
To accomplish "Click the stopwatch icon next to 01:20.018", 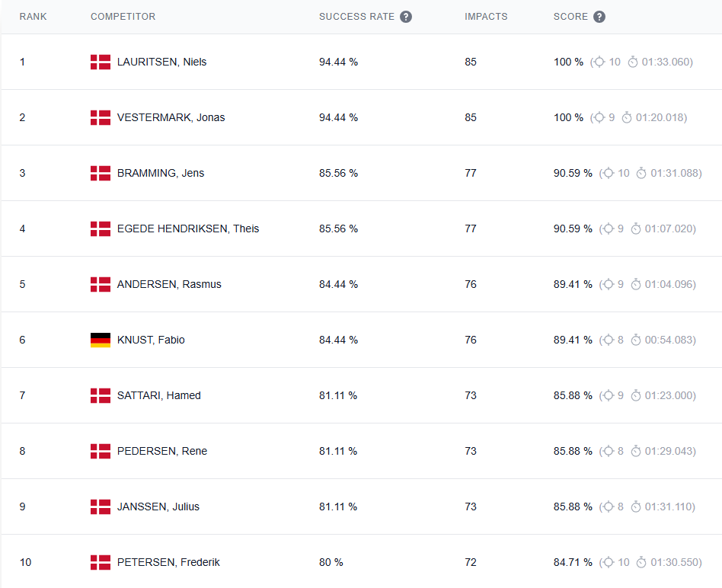I will (x=627, y=118).
